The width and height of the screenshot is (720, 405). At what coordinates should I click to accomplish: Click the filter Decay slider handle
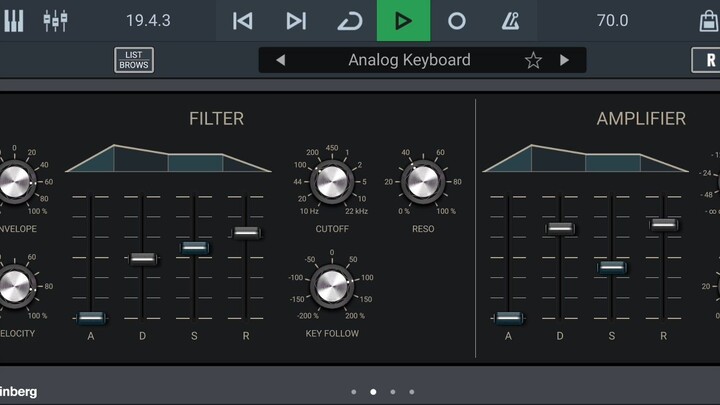(143, 259)
